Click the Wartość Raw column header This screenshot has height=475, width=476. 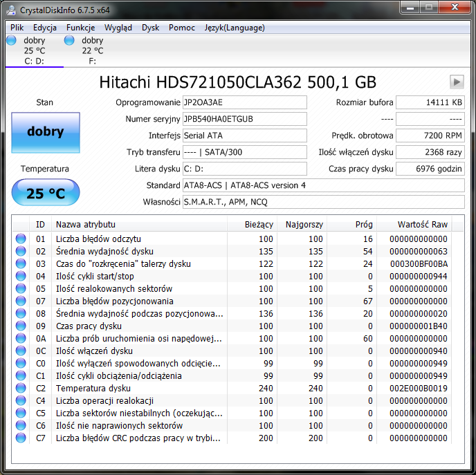pos(414,225)
